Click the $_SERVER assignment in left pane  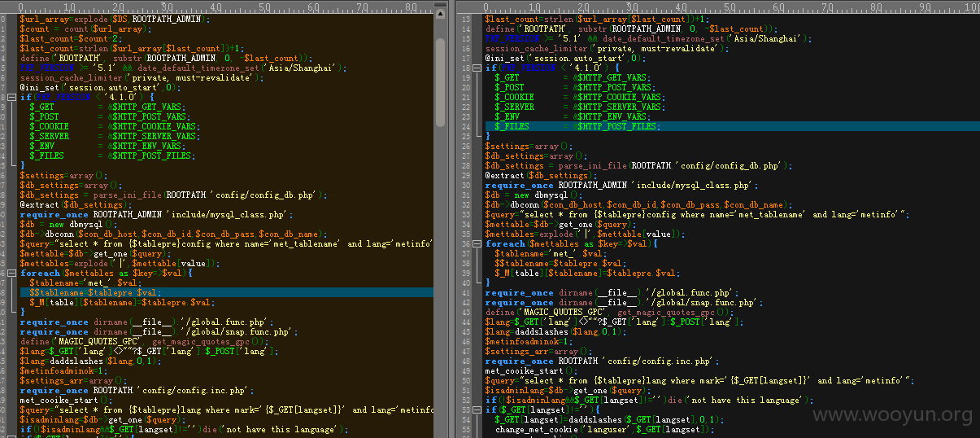tap(114, 136)
